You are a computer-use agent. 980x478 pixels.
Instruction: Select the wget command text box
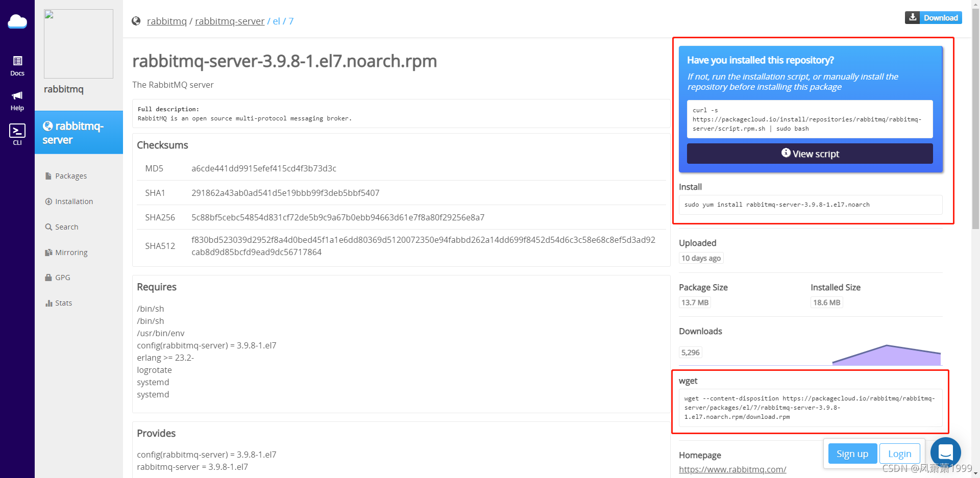810,408
